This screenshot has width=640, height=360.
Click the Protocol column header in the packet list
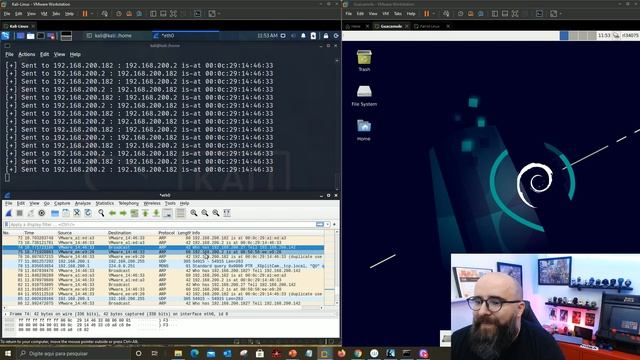[166, 233]
